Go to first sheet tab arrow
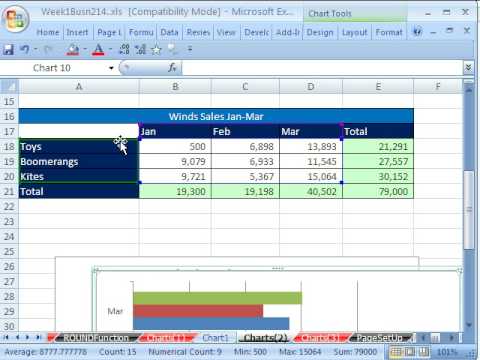The width and height of the screenshot is (480, 360). tap(6, 337)
